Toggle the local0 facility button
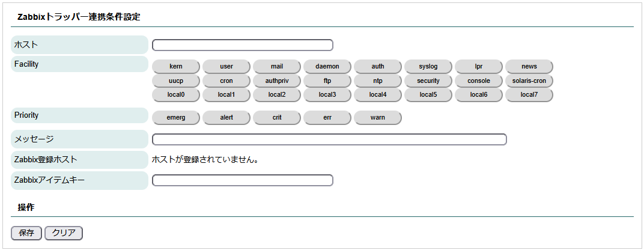 pos(176,94)
